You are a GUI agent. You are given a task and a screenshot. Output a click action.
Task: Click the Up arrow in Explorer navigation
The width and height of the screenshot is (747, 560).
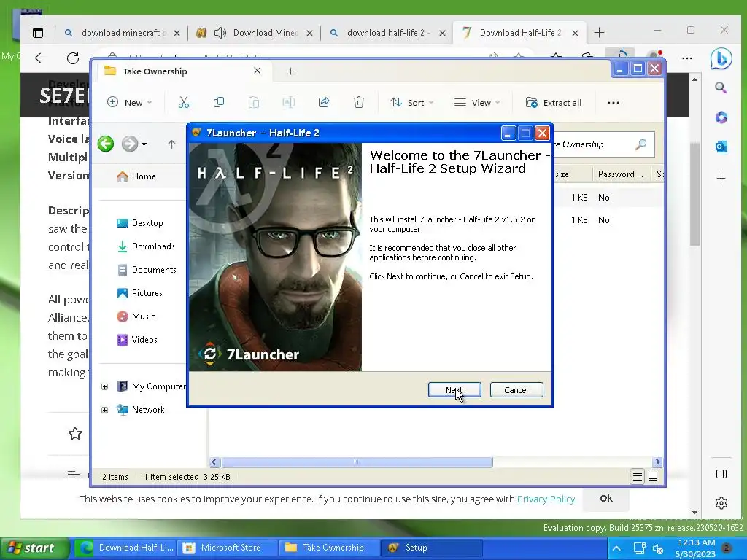[171, 144]
